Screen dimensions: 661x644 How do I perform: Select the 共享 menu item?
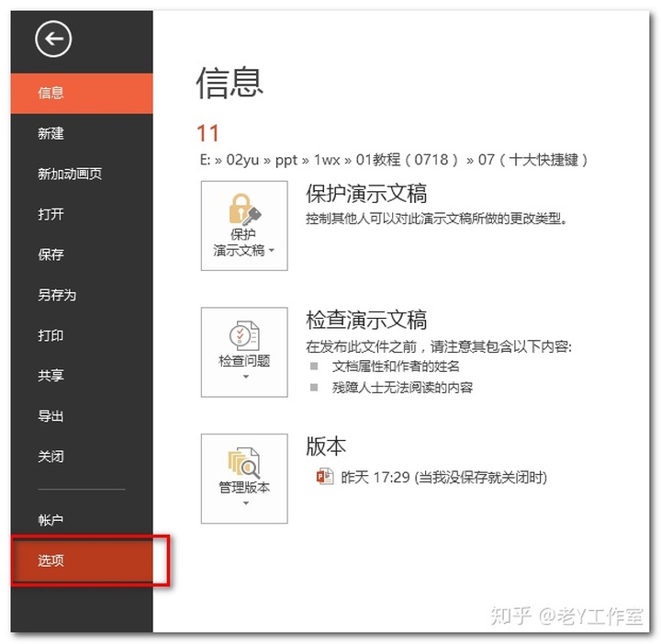[x=82, y=376]
